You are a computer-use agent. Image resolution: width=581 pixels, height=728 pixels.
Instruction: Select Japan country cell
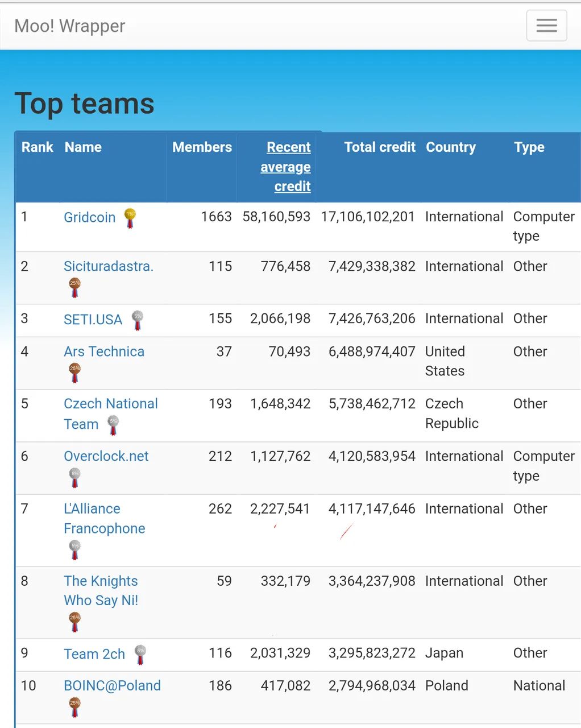coord(444,653)
